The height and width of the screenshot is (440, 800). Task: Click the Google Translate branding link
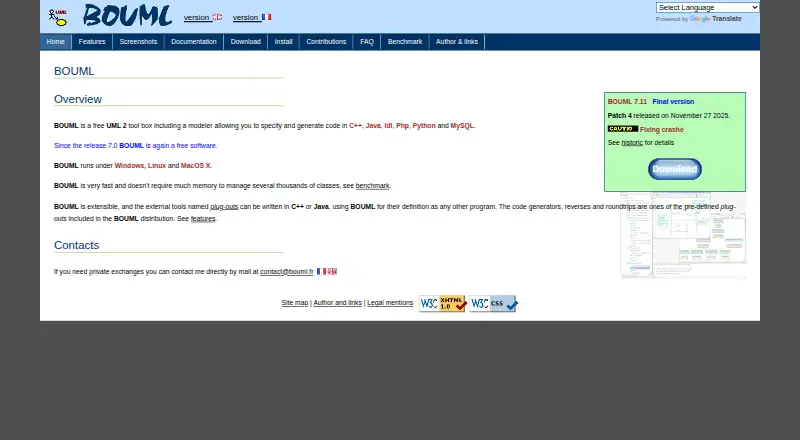point(716,19)
